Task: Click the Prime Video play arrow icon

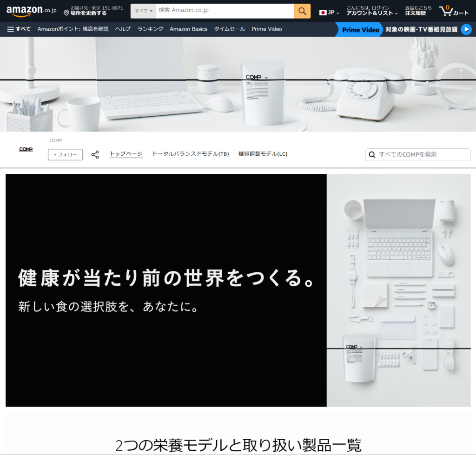Action: coord(466,29)
